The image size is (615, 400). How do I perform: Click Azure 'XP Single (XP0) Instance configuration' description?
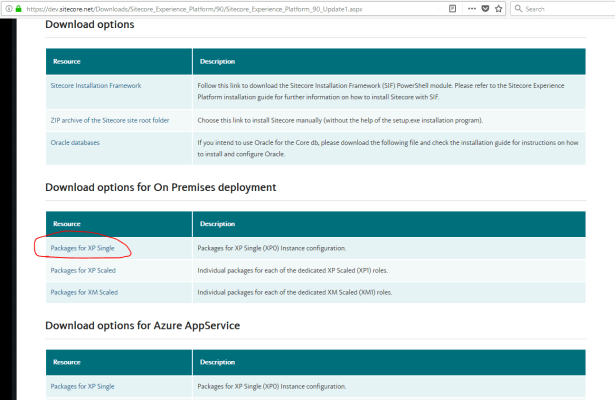click(x=272, y=387)
